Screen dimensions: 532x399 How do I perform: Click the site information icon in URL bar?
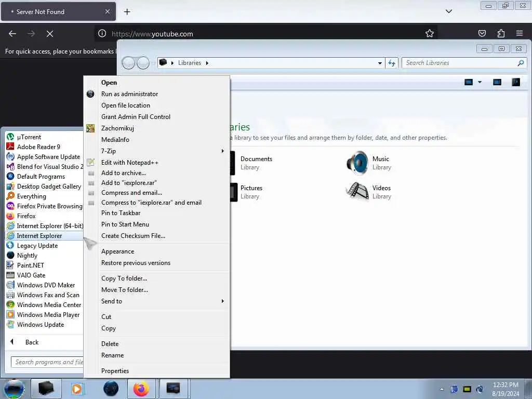click(x=102, y=33)
